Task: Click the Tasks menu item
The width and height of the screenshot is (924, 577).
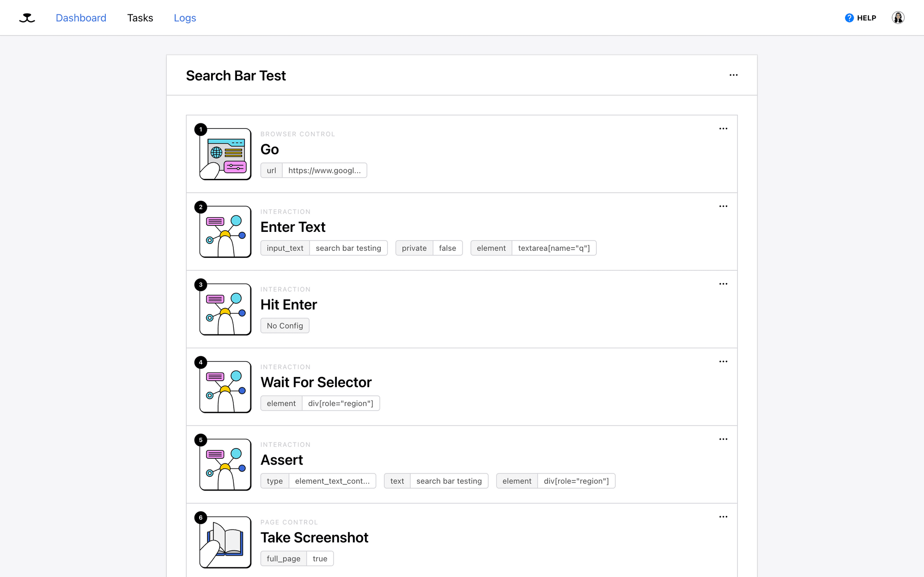Action: click(x=140, y=18)
